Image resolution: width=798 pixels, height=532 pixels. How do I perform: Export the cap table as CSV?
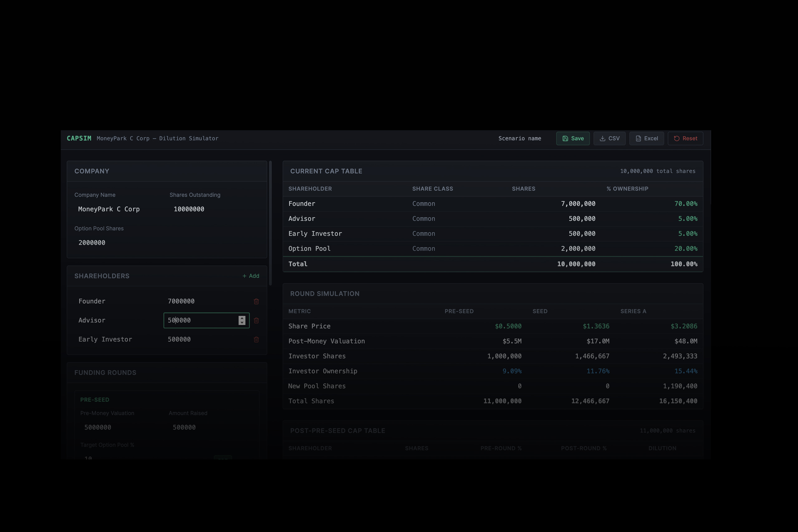(609, 138)
